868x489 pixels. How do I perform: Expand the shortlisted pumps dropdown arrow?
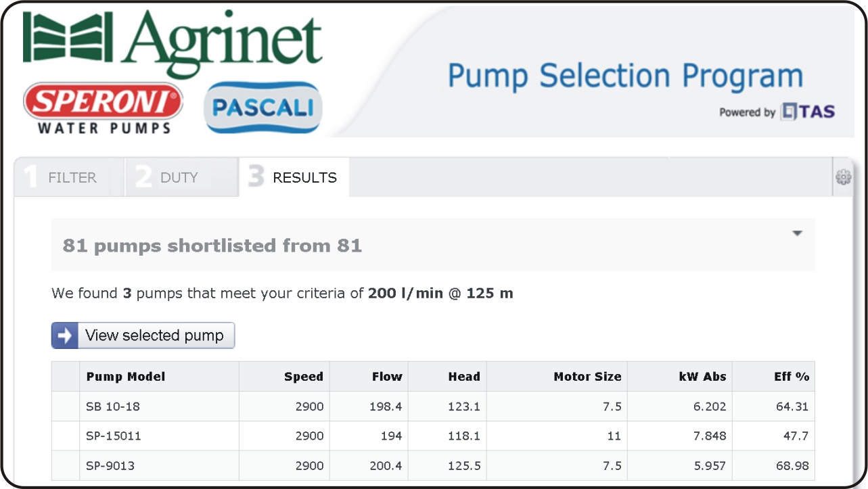tap(797, 233)
